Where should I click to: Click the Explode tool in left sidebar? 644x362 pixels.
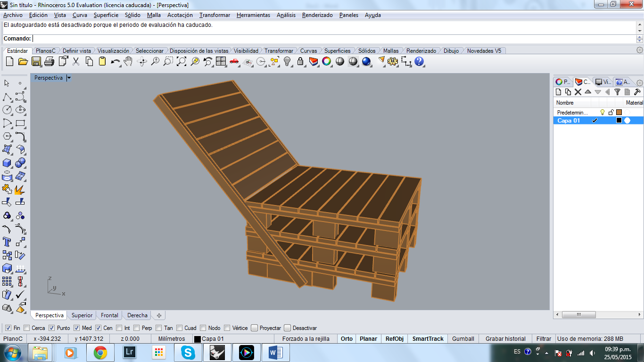coord(20,189)
